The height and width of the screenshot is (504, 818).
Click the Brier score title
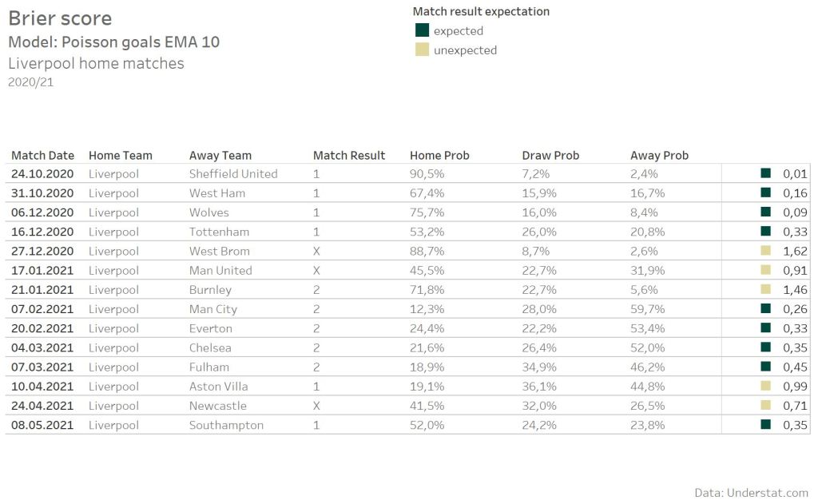(60, 18)
